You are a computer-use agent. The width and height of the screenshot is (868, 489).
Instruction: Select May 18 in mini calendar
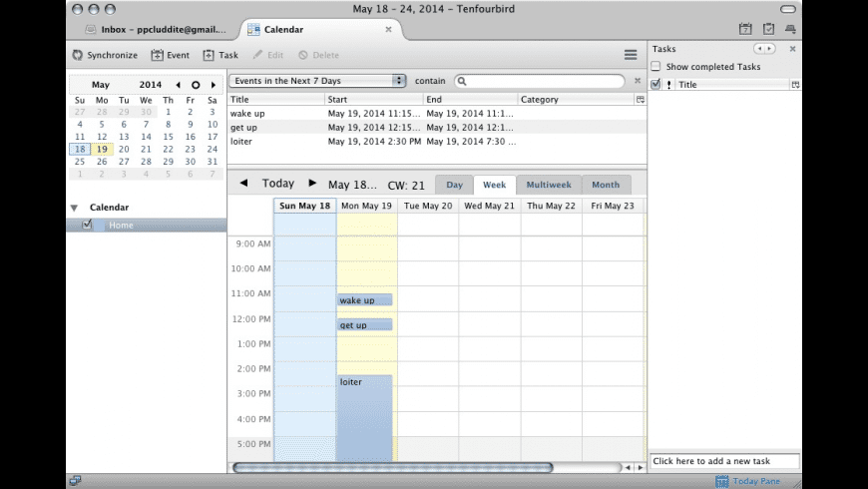80,149
